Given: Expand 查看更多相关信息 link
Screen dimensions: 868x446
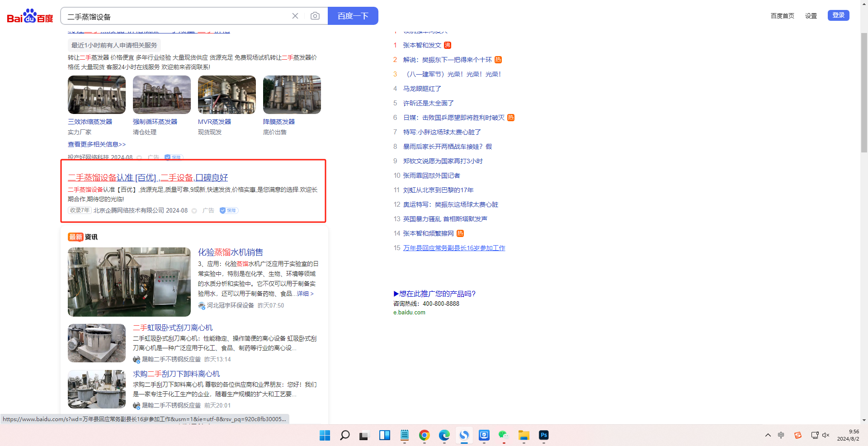Looking at the screenshot, I should point(97,144).
